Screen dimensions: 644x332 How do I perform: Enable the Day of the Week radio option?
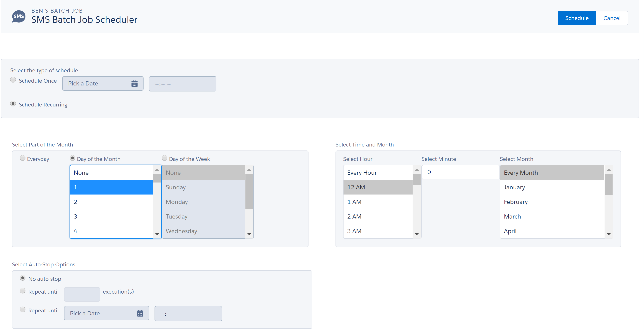point(165,158)
